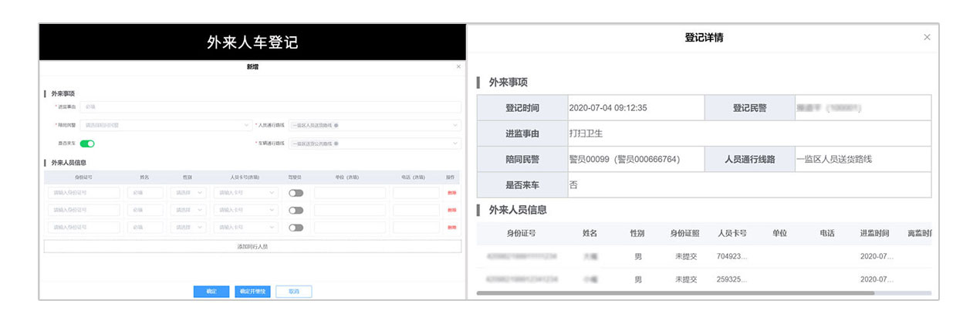Screen dimensions: 980x314
Task: Close the 新增 form dialog
Action: click(x=458, y=67)
